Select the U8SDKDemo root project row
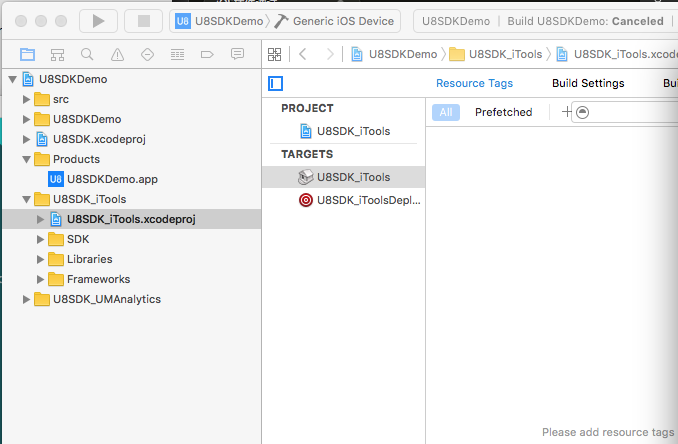 point(131,79)
